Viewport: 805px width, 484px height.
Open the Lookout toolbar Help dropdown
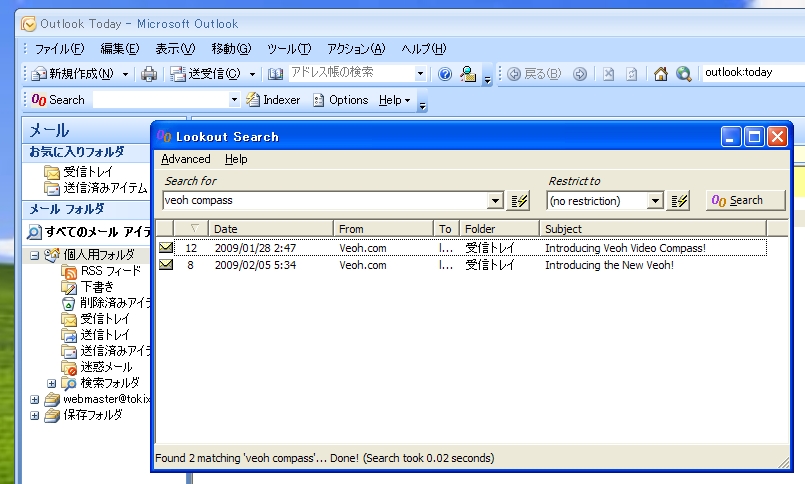[x=394, y=100]
